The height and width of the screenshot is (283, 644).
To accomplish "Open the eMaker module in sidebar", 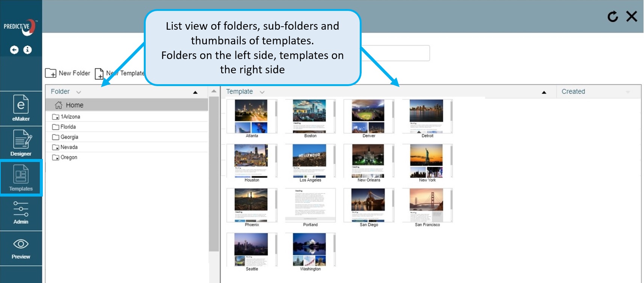I will [21, 108].
